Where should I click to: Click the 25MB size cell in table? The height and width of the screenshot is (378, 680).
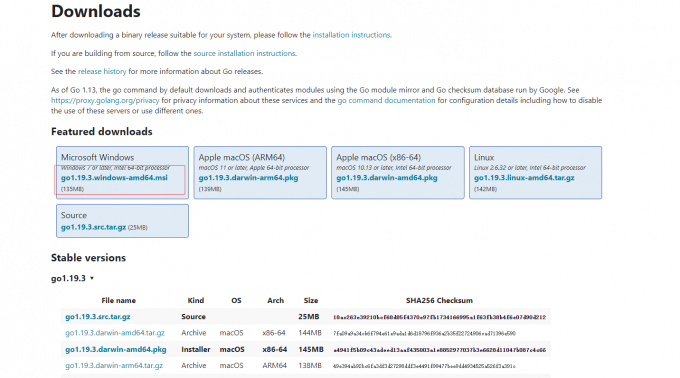[309, 317]
